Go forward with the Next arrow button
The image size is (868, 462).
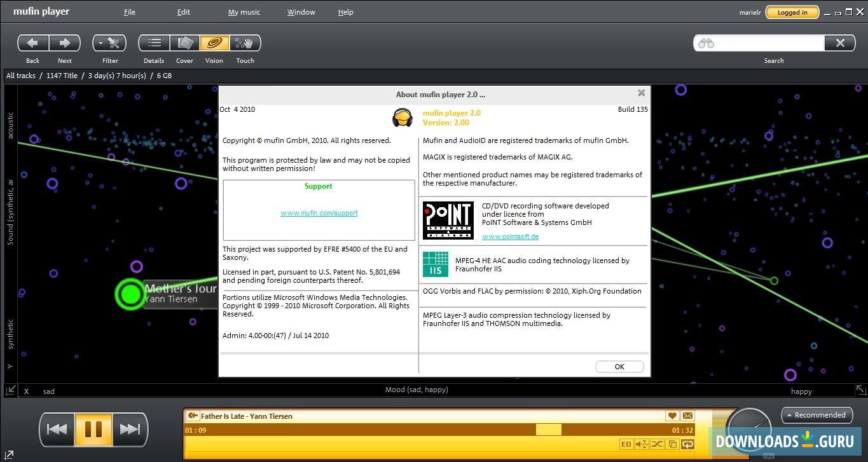click(65, 43)
